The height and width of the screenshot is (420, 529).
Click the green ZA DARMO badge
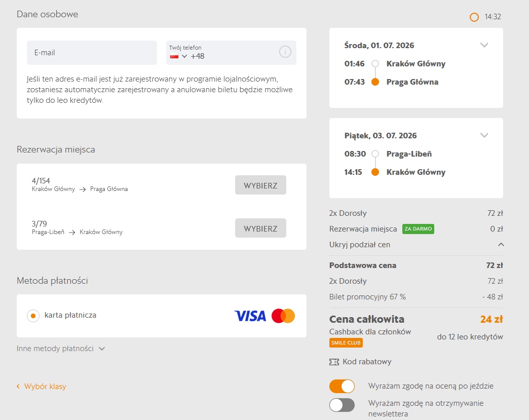[418, 229]
